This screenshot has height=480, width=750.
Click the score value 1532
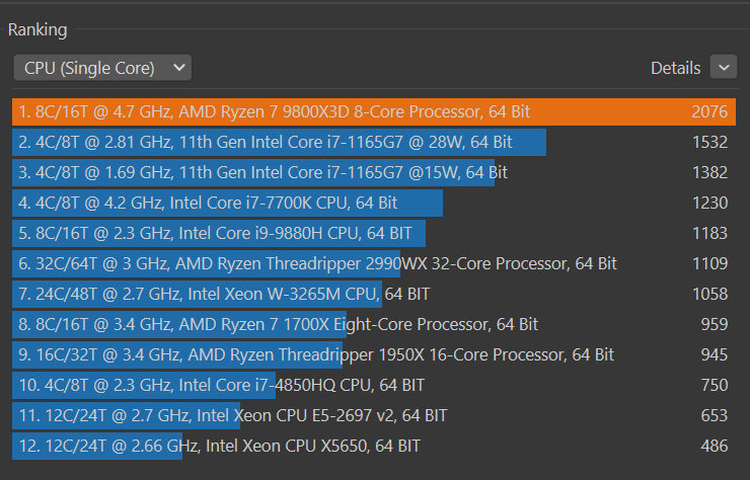710,142
